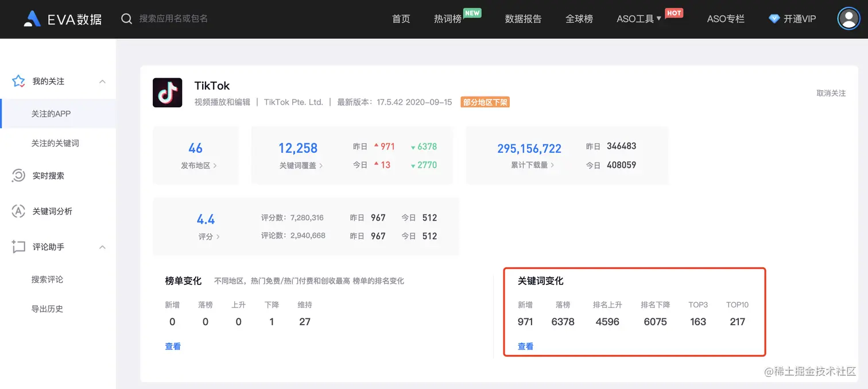Open the ASO专栏 nav item

[x=726, y=19]
